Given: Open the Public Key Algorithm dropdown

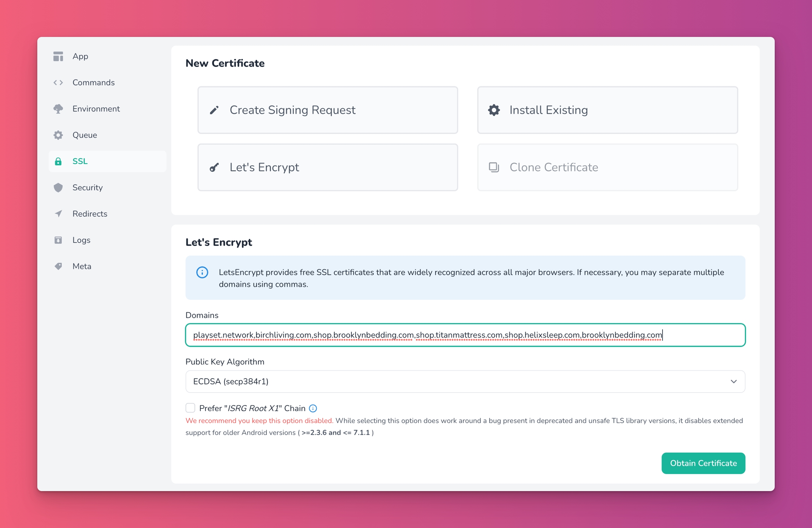Looking at the screenshot, I should (465, 381).
